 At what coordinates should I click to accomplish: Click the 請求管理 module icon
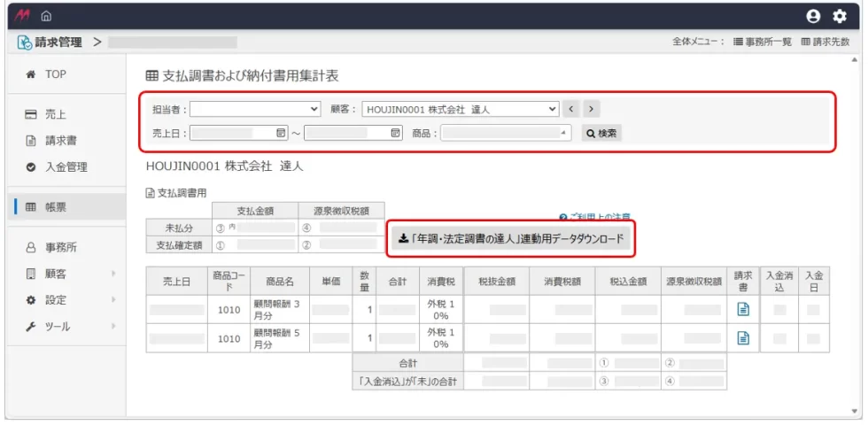[x=24, y=42]
